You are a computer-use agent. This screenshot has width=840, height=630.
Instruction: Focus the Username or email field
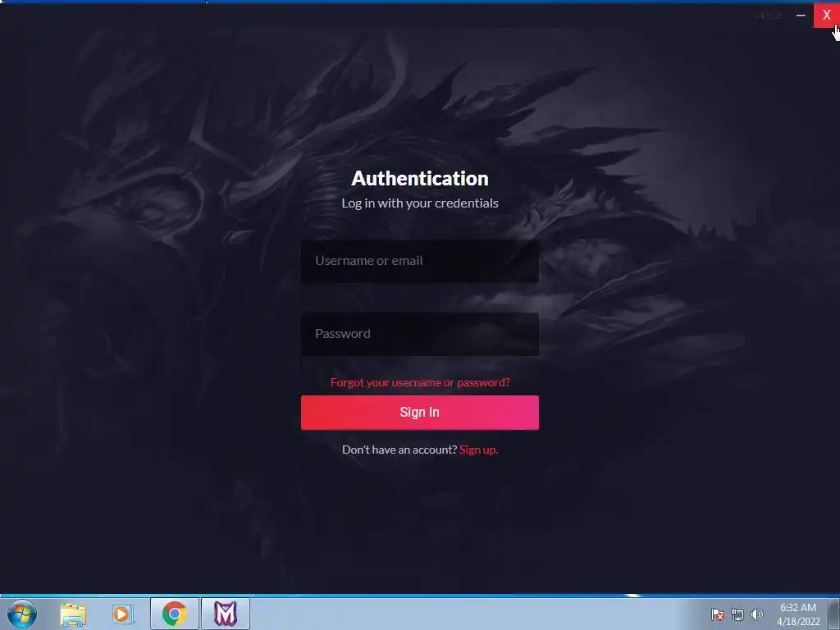[x=419, y=261]
